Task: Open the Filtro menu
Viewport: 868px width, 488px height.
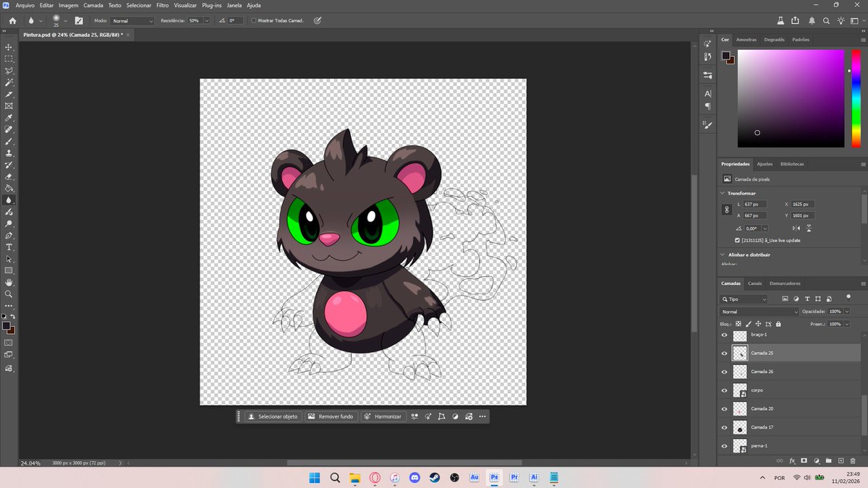Action: pos(163,5)
